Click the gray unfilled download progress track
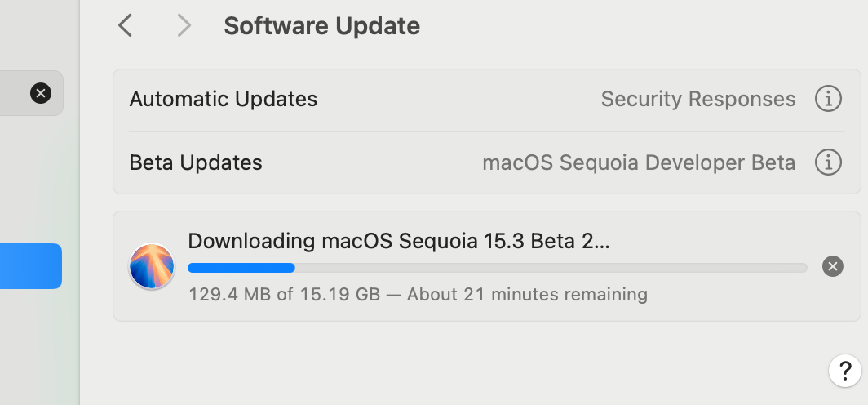The height and width of the screenshot is (405, 868). click(551, 268)
